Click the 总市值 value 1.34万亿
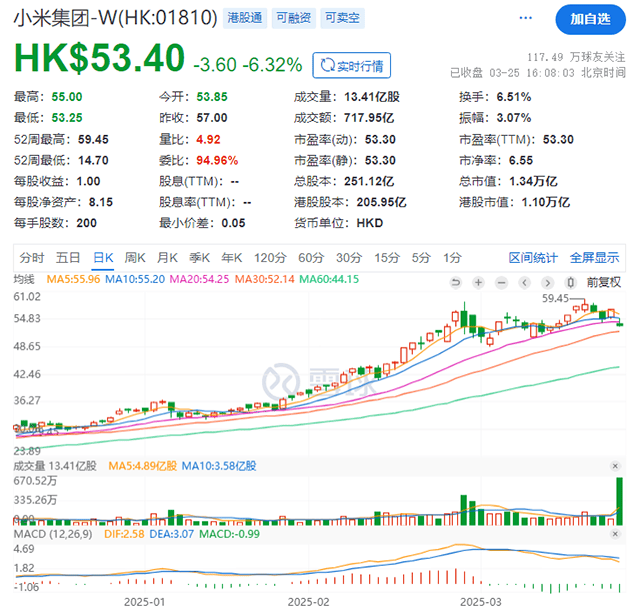This screenshot has width=640, height=611. click(533, 181)
